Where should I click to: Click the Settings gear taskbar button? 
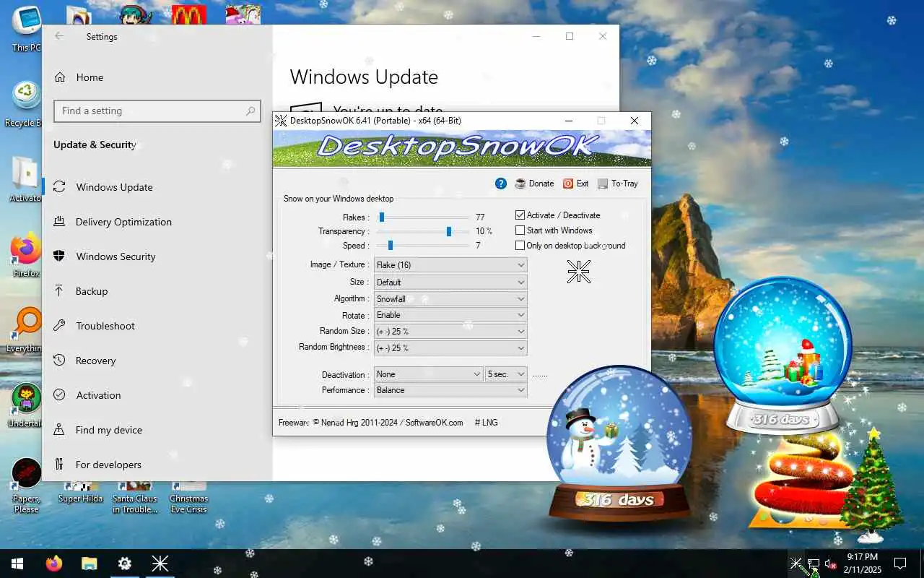point(124,564)
